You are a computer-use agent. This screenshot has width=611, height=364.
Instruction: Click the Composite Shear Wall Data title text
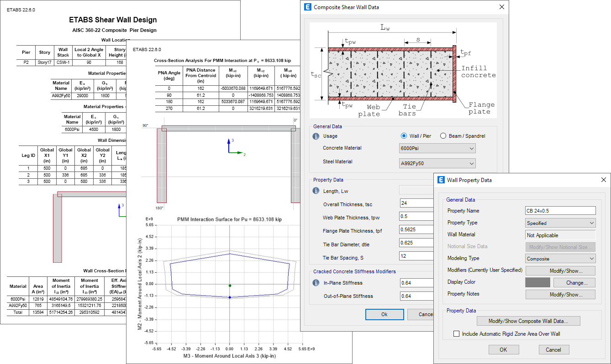pos(346,7)
